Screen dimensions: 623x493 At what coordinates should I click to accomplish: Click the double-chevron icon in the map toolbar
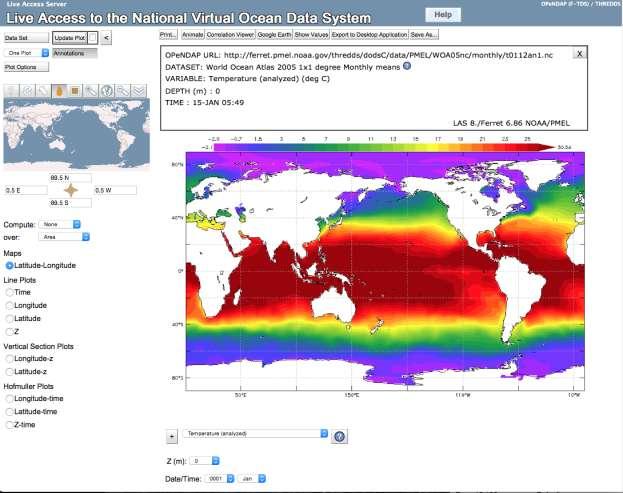(x=139, y=91)
